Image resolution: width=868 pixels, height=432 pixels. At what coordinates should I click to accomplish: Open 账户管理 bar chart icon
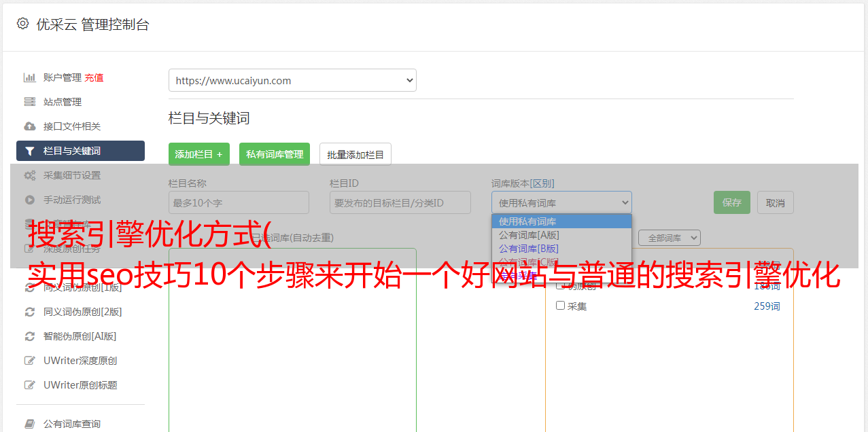coord(30,77)
